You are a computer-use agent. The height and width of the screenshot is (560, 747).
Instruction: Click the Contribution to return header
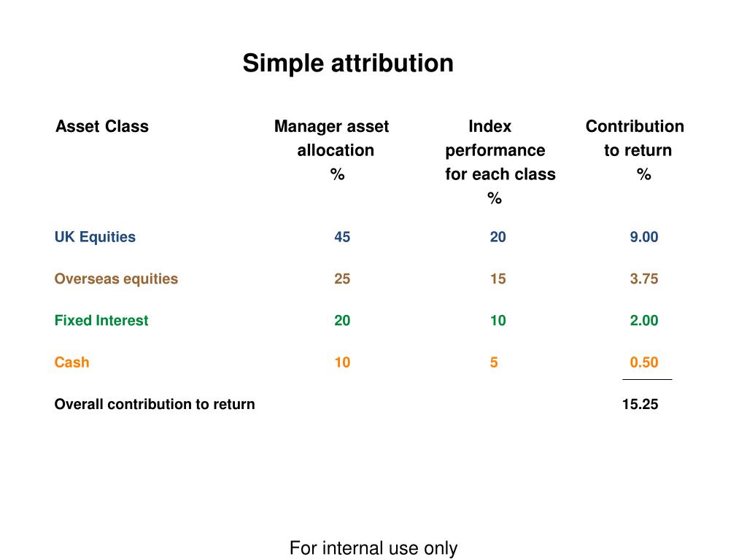(x=635, y=150)
